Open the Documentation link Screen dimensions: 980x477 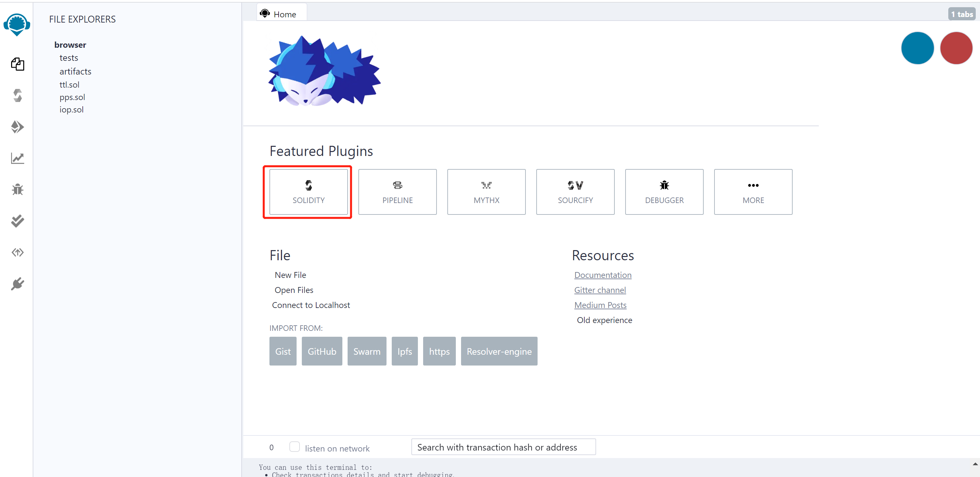coord(603,275)
